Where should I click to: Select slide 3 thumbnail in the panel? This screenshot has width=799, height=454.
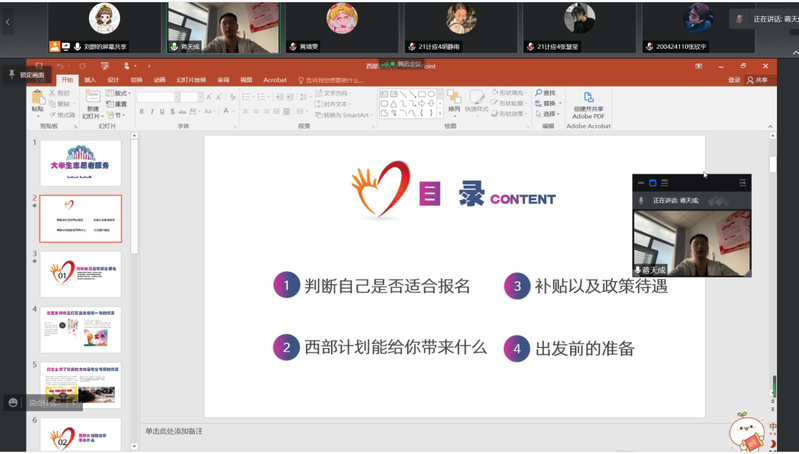click(80, 273)
